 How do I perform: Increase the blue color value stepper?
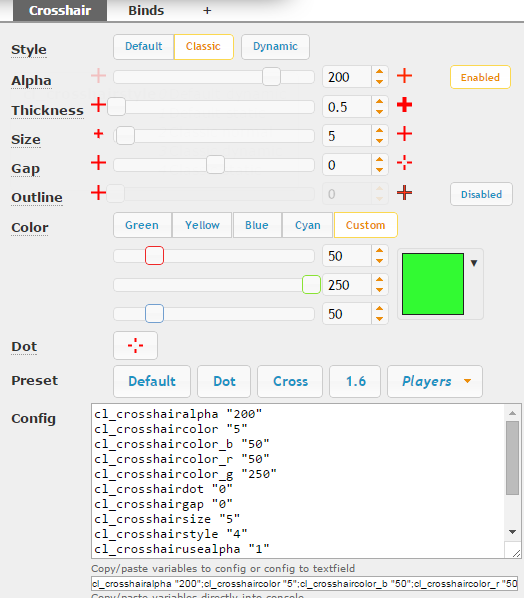click(x=379, y=309)
